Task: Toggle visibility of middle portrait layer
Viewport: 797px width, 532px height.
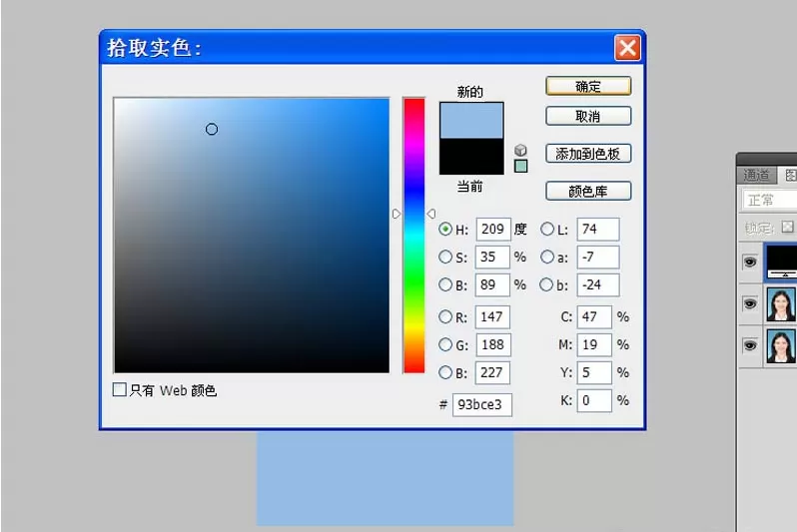Action: pyautogui.click(x=750, y=303)
